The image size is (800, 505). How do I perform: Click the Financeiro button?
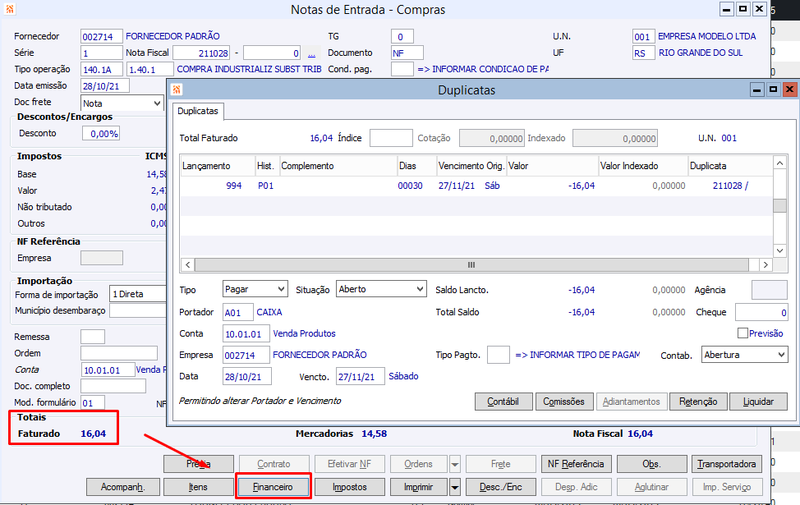point(272,487)
